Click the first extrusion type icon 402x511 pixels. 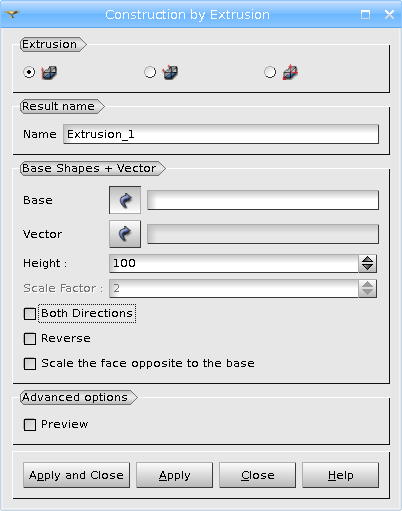[49, 72]
